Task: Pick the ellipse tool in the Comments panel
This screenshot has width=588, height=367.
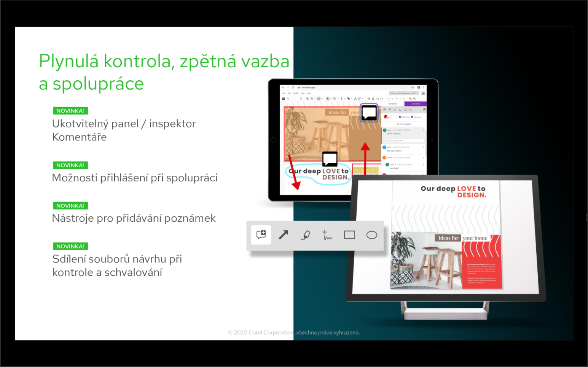Action: 410,110
